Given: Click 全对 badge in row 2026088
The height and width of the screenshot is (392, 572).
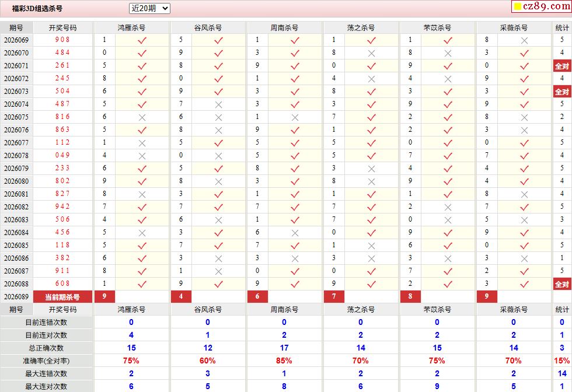Looking at the screenshot, I should coord(561,284).
